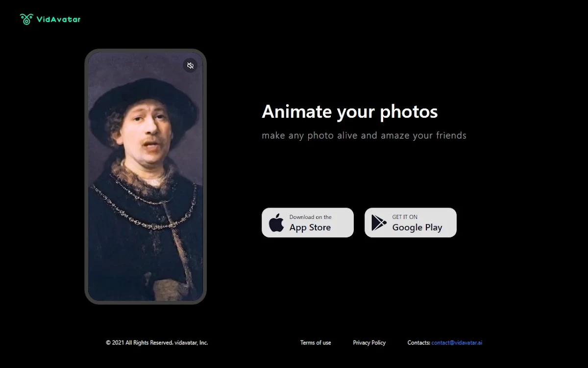Click the copyright 2021 vidavatar text
The image size is (588, 368).
click(157, 342)
